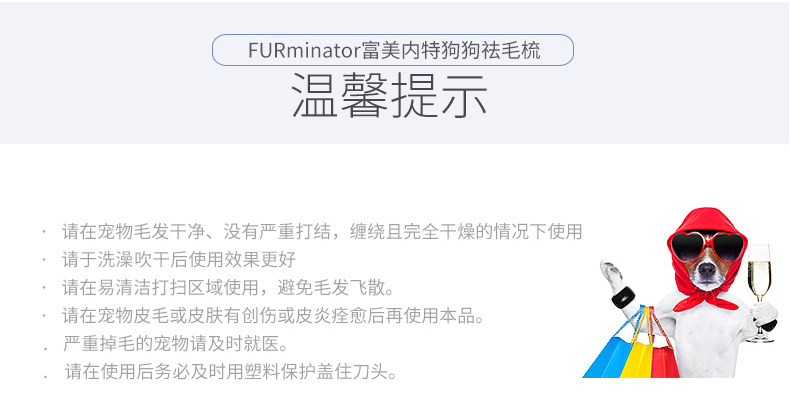Click the champagne glass
790x420 pixels.
point(759,280)
